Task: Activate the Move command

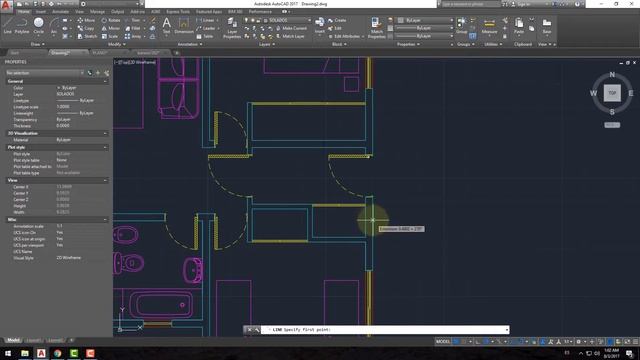Action: (x=86, y=20)
